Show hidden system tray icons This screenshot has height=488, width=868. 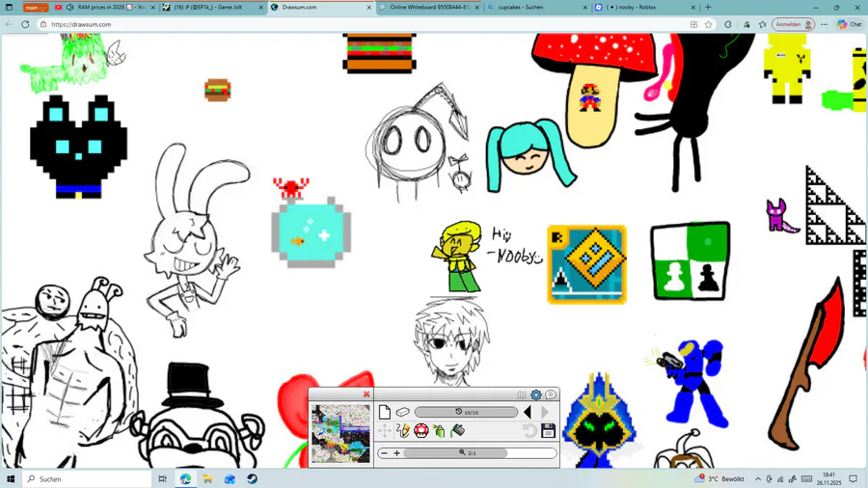tap(758, 478)
